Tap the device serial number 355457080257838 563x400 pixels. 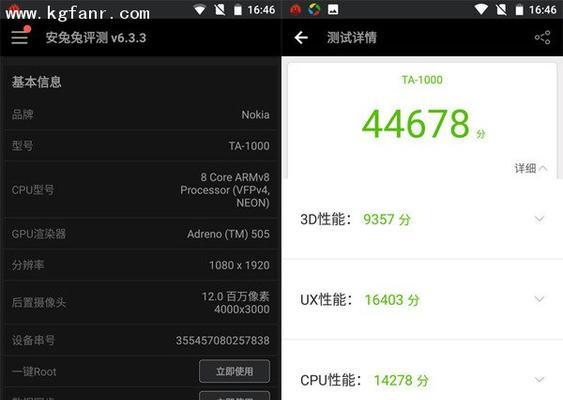[223, 340]
